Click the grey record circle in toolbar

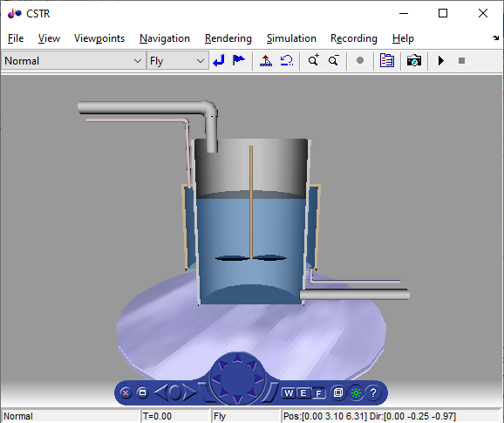[x=360, y=60]
